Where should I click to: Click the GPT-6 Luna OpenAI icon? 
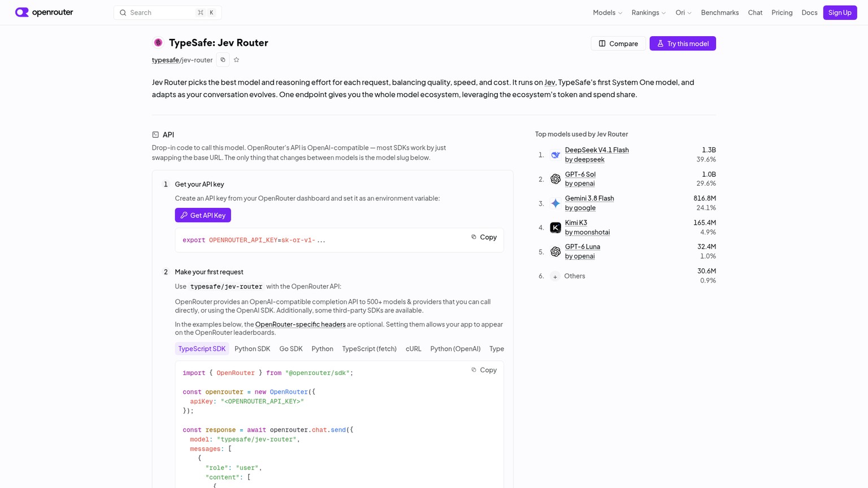point(555,252)
